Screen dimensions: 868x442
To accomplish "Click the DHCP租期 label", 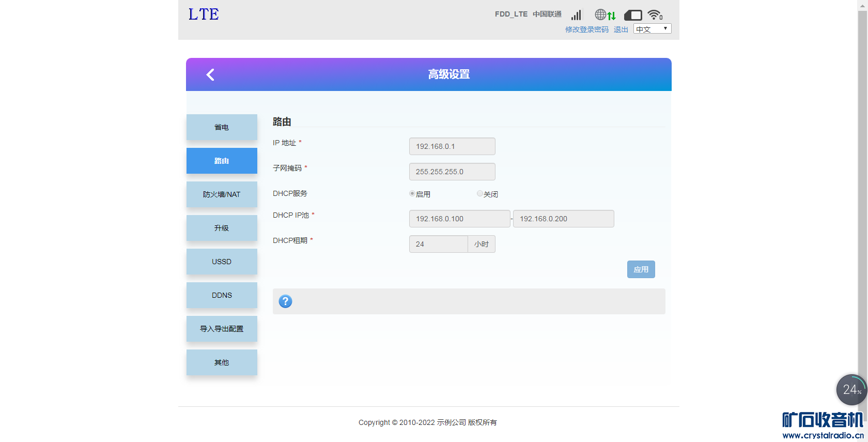I will (x=290, y=240).
